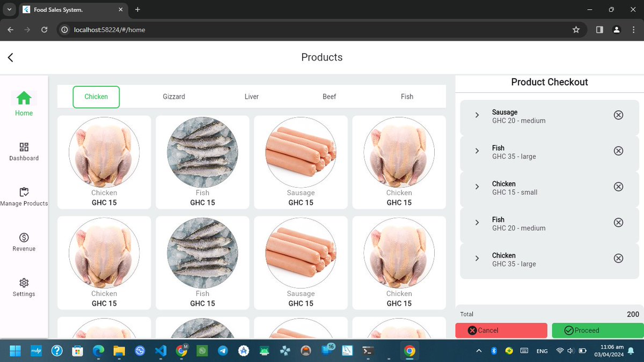Remove Chicken GHC 15 small from checkout

[618, 187]
